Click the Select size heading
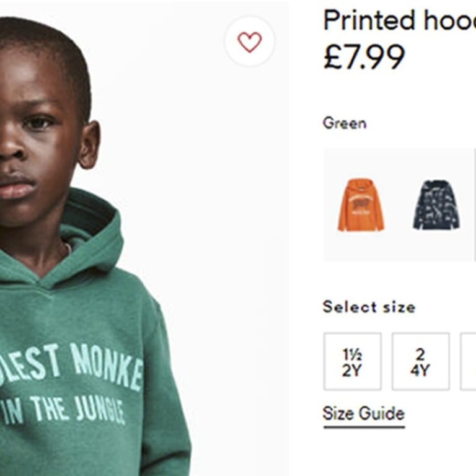 [369, 307]
